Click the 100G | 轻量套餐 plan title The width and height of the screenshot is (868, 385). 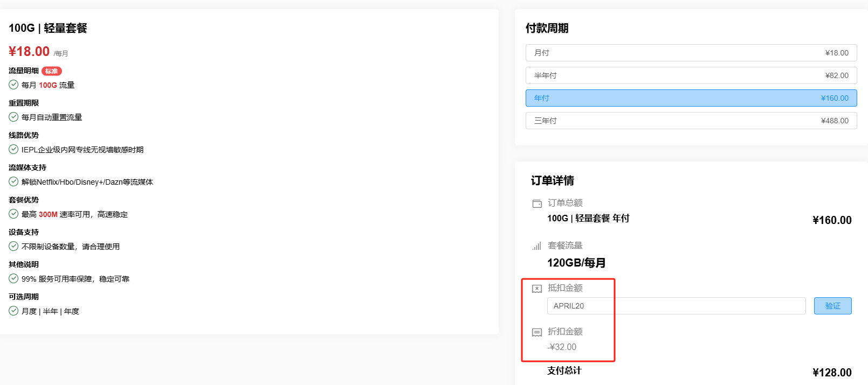[x=48, y=28]
